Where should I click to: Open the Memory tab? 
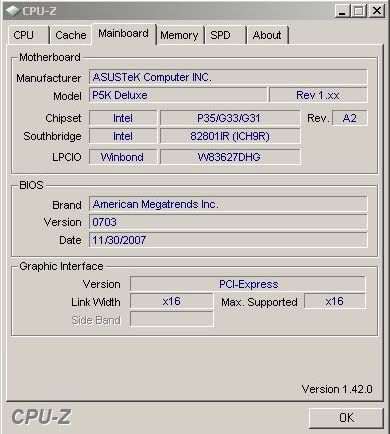click(179, 35)
